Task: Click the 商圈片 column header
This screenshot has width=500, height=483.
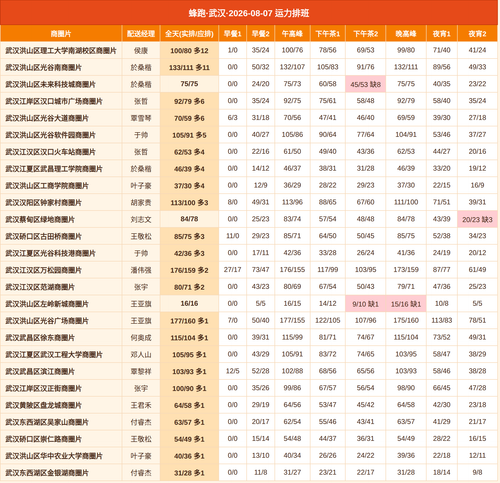Action: click(x=61, y=34)
